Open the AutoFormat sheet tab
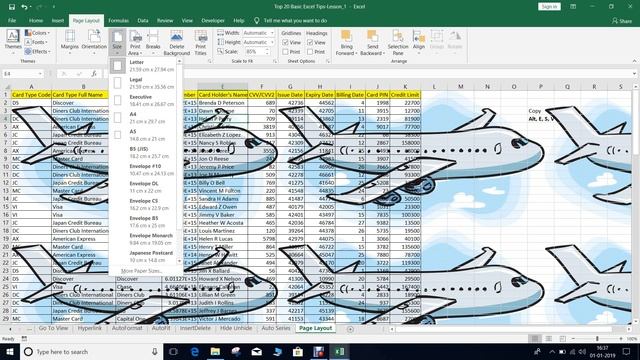The width and height of the screenshot is (640, 360). coord(127,328)
